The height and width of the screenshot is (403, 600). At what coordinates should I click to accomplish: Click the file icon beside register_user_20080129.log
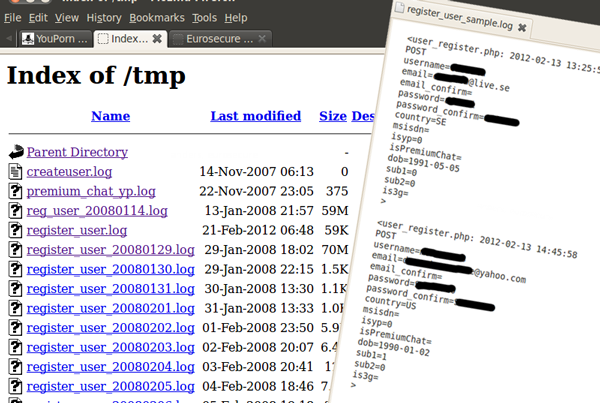(x=15, y=249)
